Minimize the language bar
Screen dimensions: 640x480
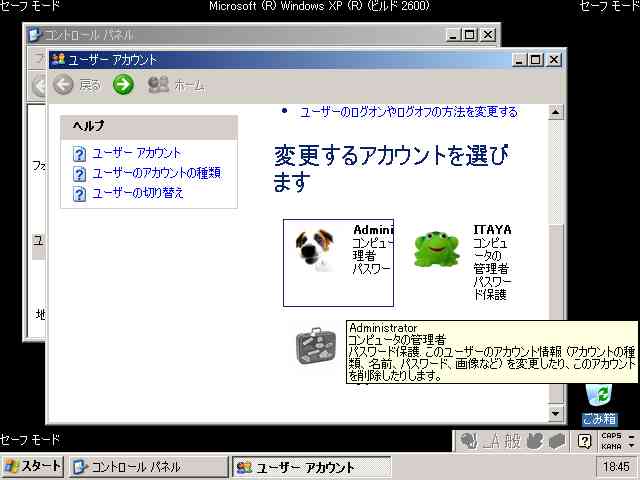coord(632,436)
